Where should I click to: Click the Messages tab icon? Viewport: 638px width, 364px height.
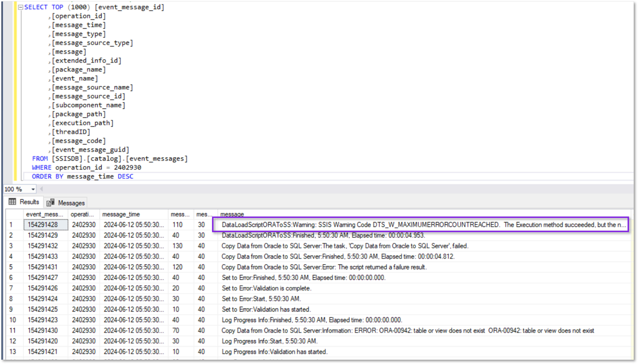pyautogui.click(x=50, y=202)
